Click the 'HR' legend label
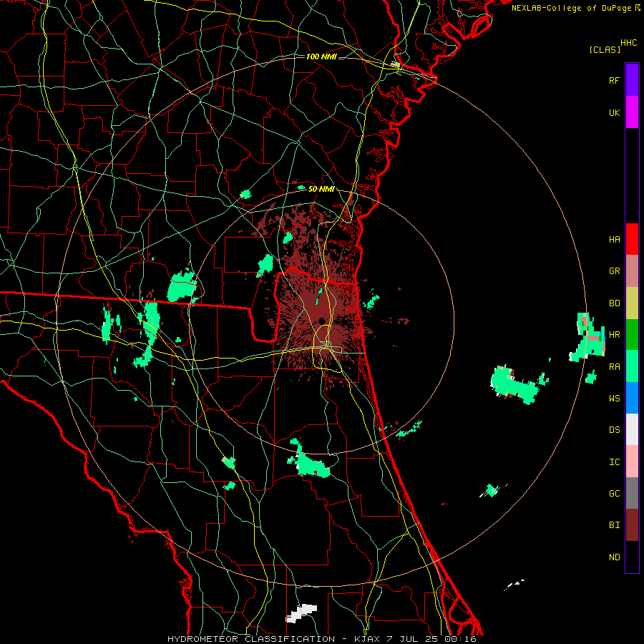 [614, 335]
